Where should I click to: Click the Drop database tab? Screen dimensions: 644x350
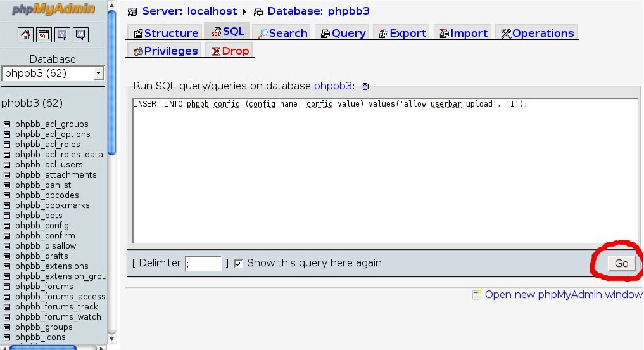click(230, 51)
